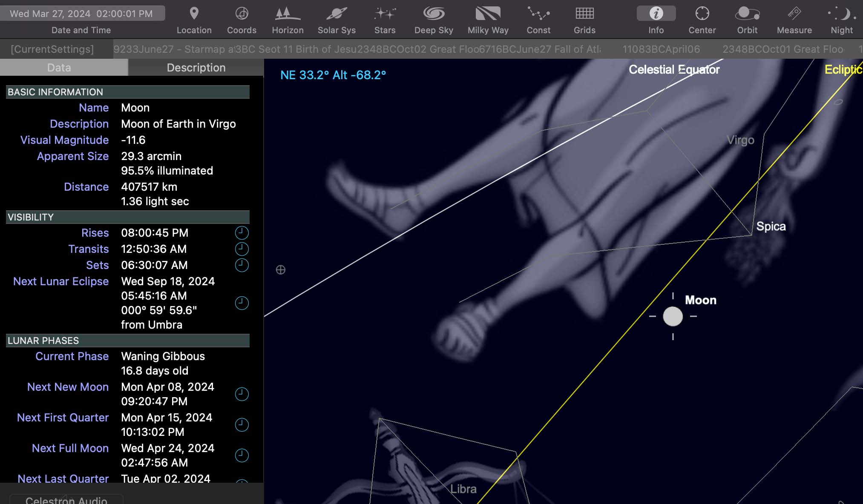Switch to the Data tab
The width and height of the screenshot is (863, 504).
64,68
